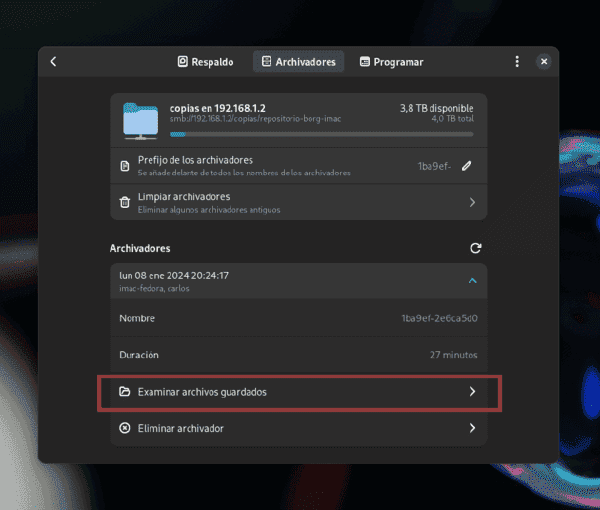Viewport: 600px width, 510px height.
Task: Click the imac-fedora, carlos subtitle
Action: (154, 288)
